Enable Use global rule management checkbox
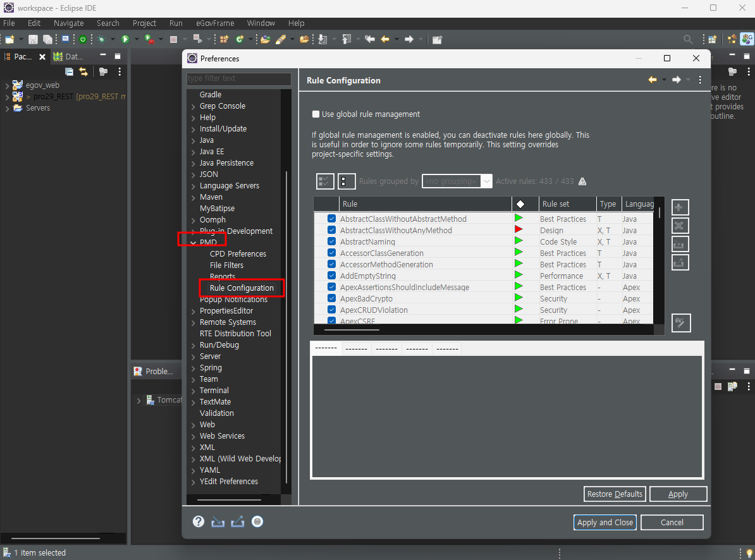 coord(316,114)
